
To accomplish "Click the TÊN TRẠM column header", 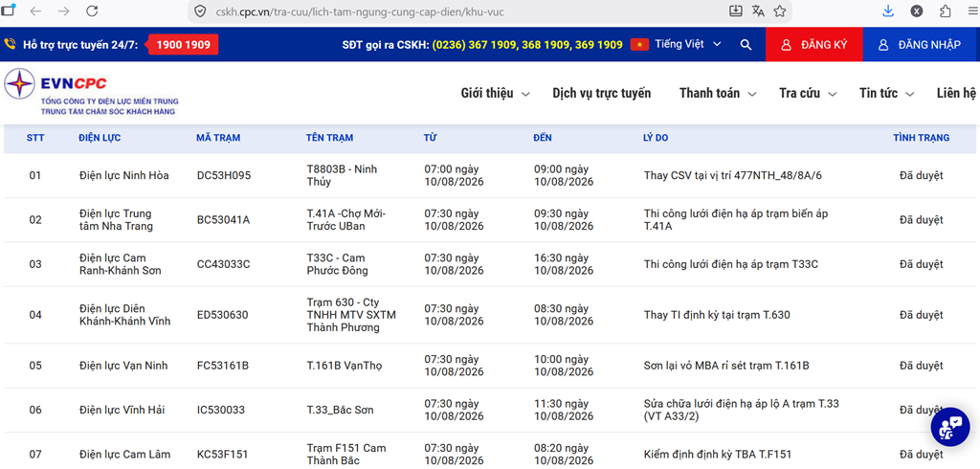I will [x=329, y=138].
